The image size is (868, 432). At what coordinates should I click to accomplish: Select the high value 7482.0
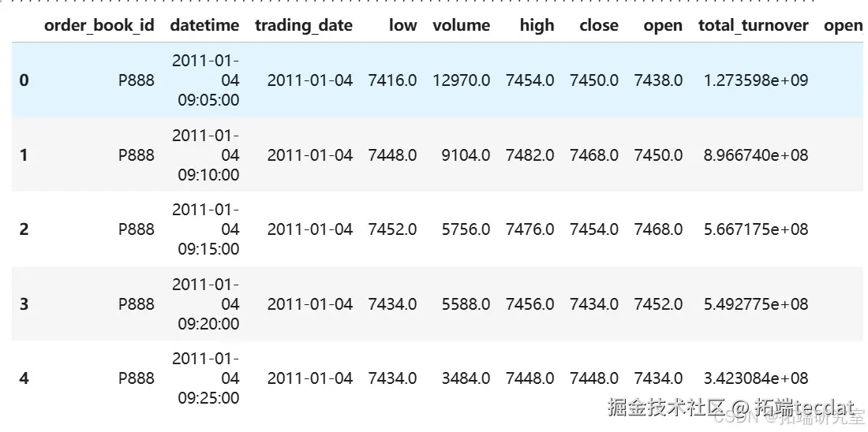[x=530, y=155]
